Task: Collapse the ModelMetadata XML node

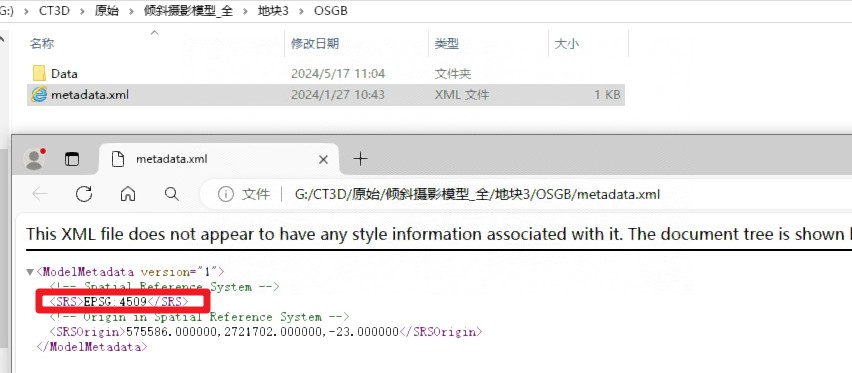Action: tap(29, 272)
